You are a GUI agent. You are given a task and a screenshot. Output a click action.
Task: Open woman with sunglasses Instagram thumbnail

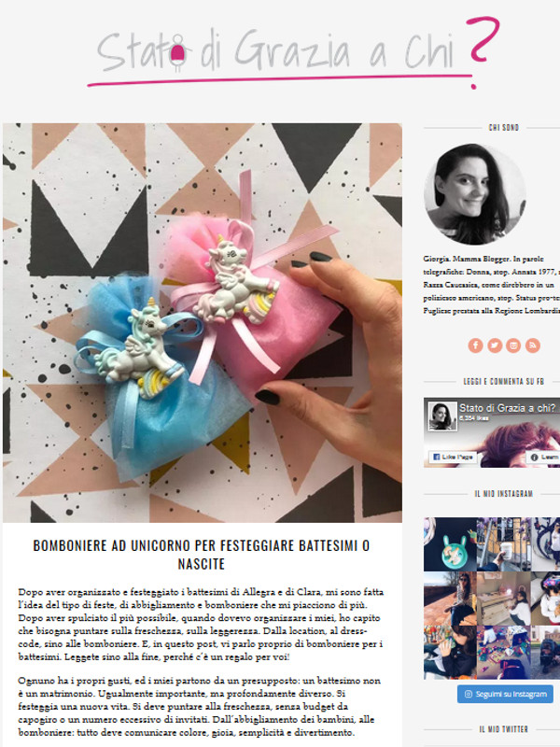pyautogui.click(x=450, y=599)
